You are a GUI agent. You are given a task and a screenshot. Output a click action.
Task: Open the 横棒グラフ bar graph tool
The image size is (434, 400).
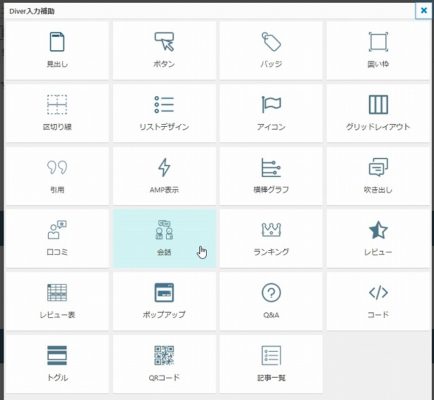(x=271, y=176)
